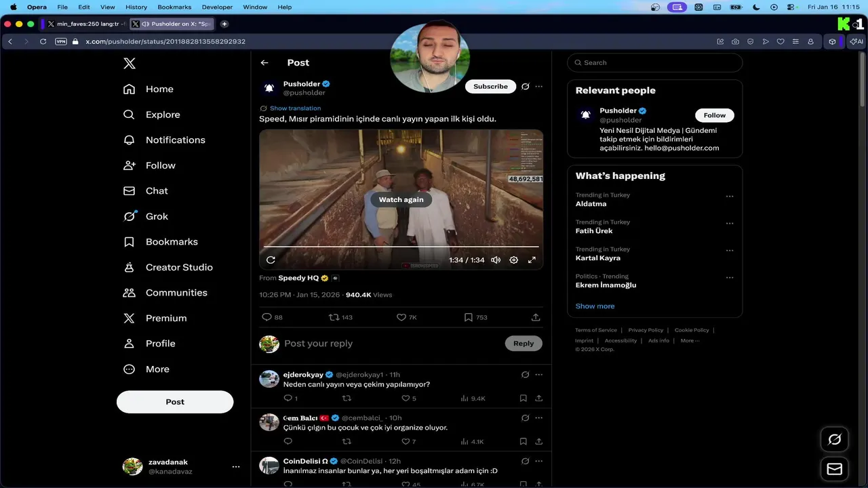Image resolution: width=868 pixels, height=488 pixels.
Task: Open Opera heart bookmark icon in address bar
Action: (x=781, y=41)
